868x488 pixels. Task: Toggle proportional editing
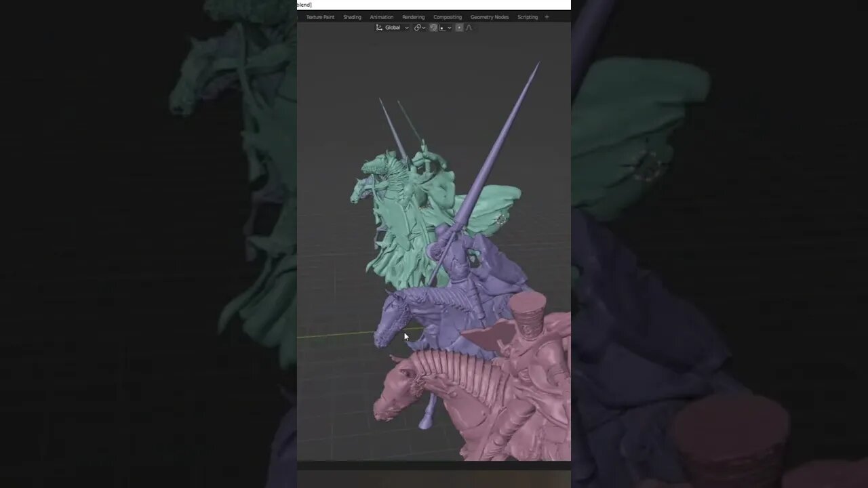pos(459,28)
